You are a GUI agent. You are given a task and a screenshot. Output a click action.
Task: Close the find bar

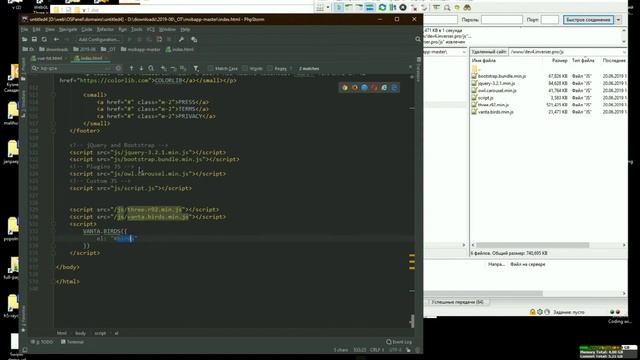[411, 67]
